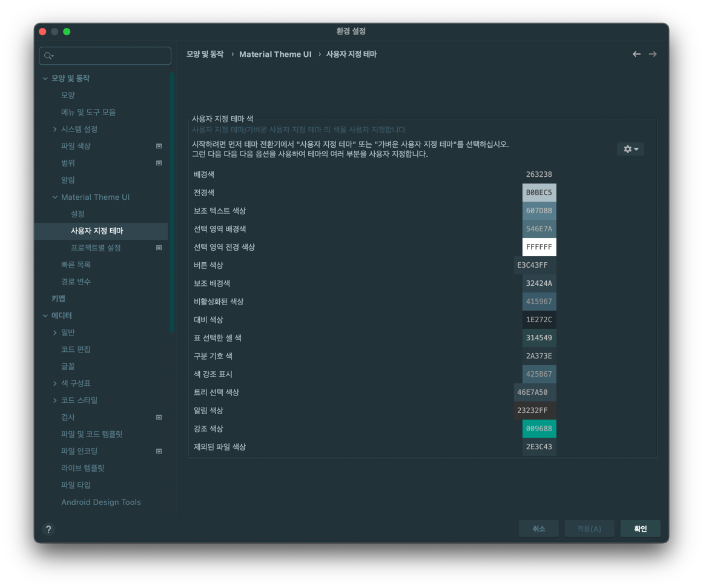Open the gear settings menu above the color list
The height and width of the screenshot is (588, 703).
(630, 149)
